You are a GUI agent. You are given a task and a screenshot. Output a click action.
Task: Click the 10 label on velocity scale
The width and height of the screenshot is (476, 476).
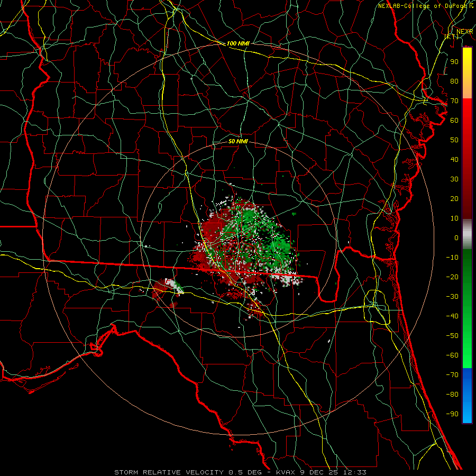(x=454, y=218)
